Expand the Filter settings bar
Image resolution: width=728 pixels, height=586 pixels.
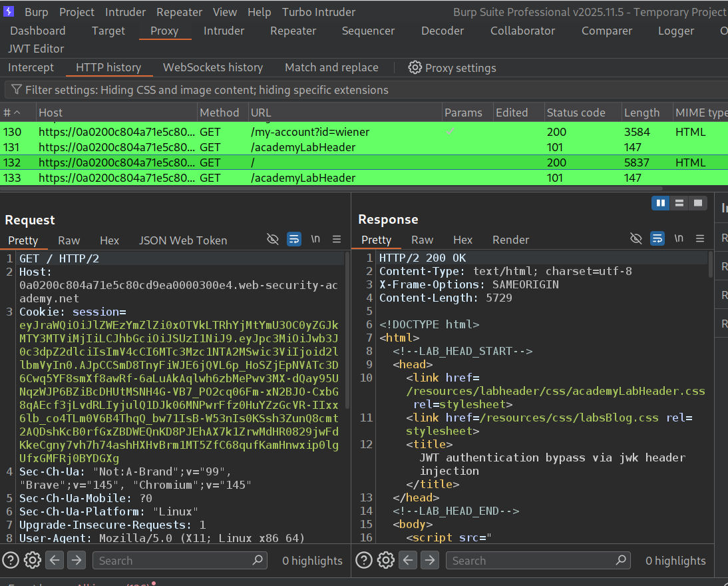(x=200, y=90)
